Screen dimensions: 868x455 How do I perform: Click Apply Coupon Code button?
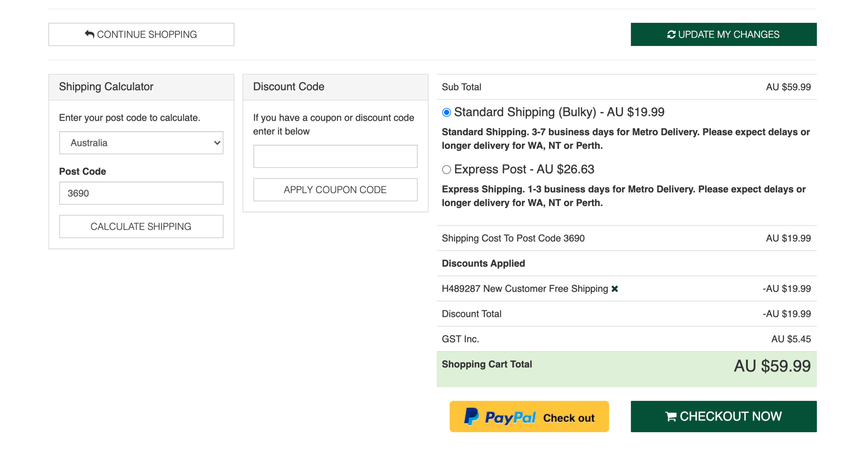(x=335, y=190)
